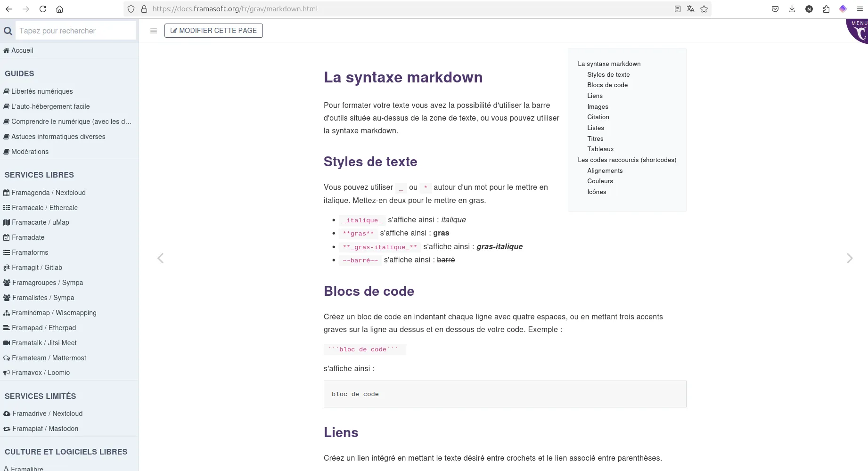Screen dimensions: 868x471
Task: Open Framateam / Mattermost entry
Action: point(69,358)
